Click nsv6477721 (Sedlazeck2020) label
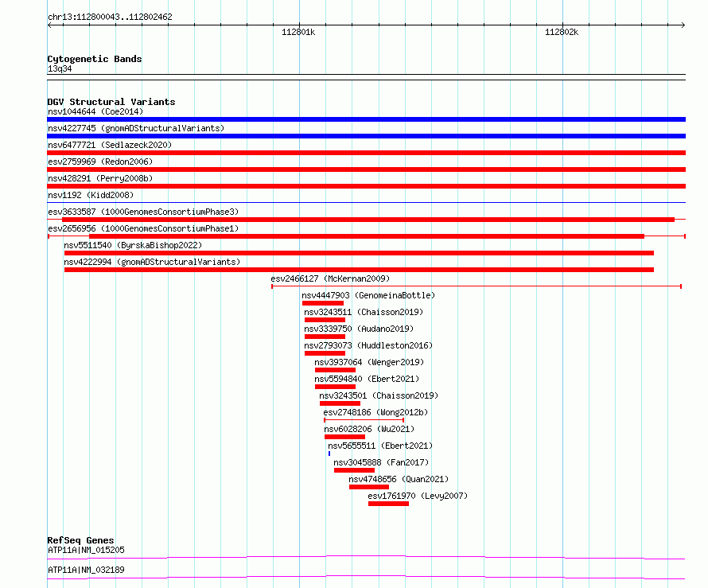This screenshot has width=708, height=588. (110, 145)
